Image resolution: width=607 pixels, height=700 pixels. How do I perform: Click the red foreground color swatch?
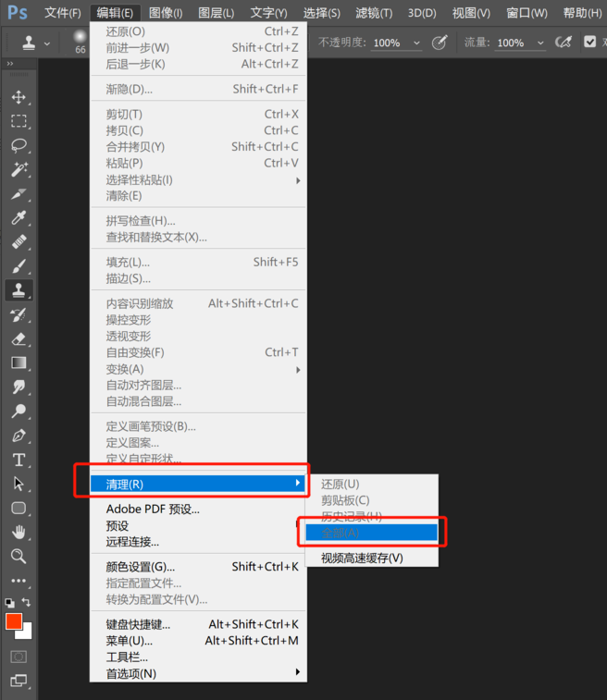13,621
